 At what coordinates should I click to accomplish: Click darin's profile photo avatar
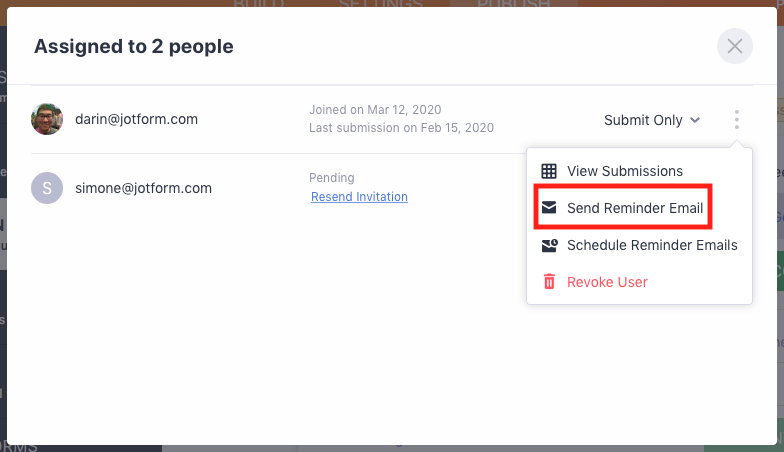(47, 119)
